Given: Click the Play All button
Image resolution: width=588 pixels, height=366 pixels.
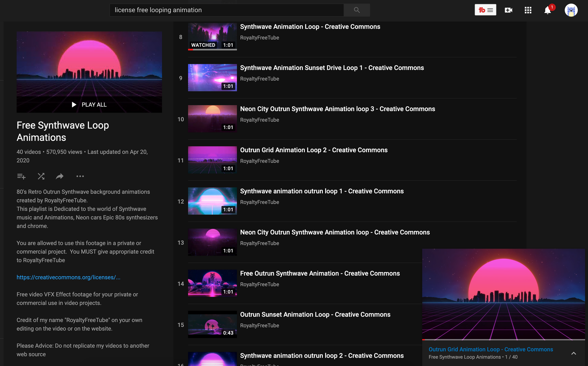Looking at the screenshot, I should tap(89, 105).
